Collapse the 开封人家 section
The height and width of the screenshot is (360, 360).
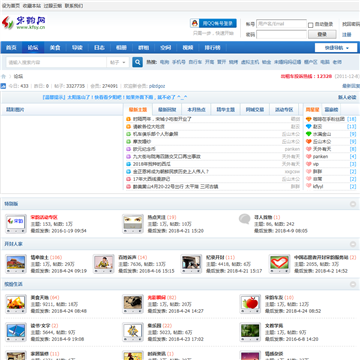353,244
